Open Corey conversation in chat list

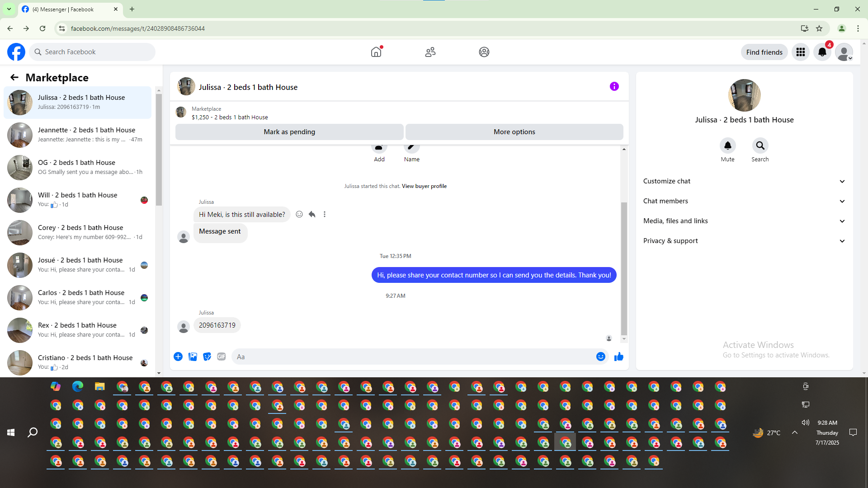point(78,233)
